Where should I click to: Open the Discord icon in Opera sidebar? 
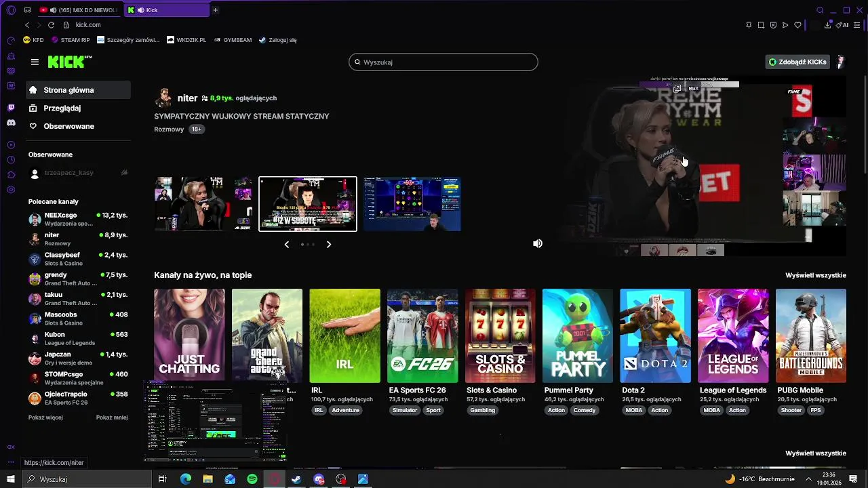[11, 123]
